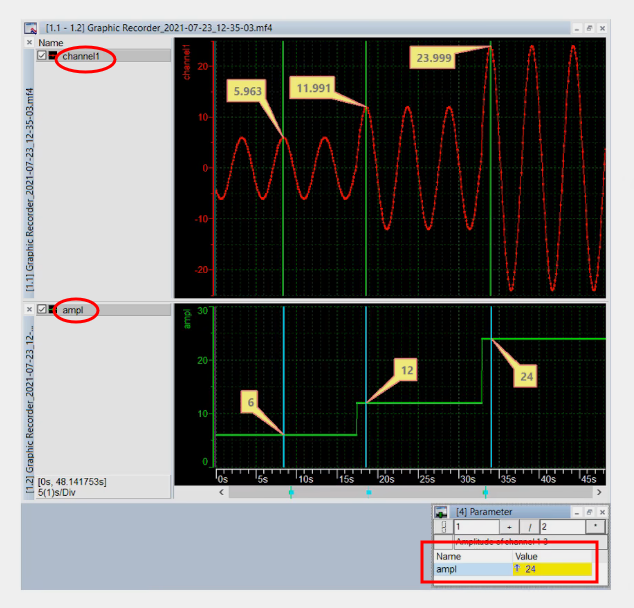Uncheck the ampl signal checkbox
This screenshot has height=608, width=634.
coord(42,309)
